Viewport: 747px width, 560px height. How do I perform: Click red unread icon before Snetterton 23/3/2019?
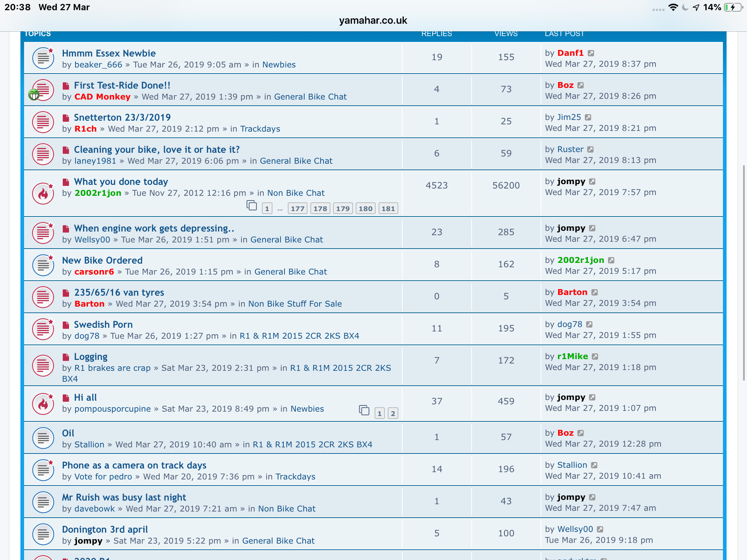click(66, 118)
